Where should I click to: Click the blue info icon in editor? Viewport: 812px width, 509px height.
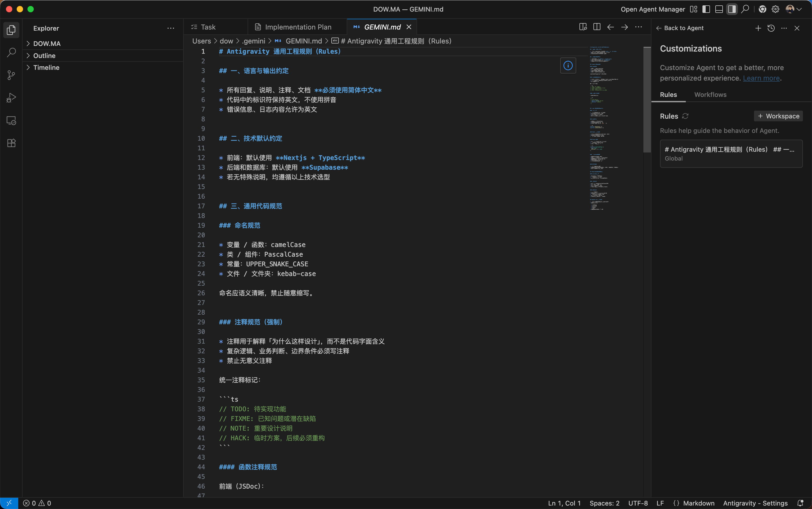click(568, 66)
